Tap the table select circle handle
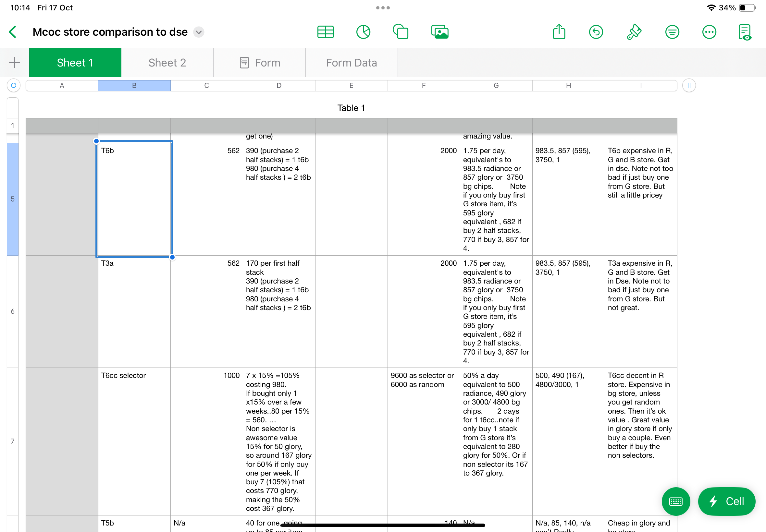The width and height of the screenshot is (766, 532). click(x=14, y=85)
